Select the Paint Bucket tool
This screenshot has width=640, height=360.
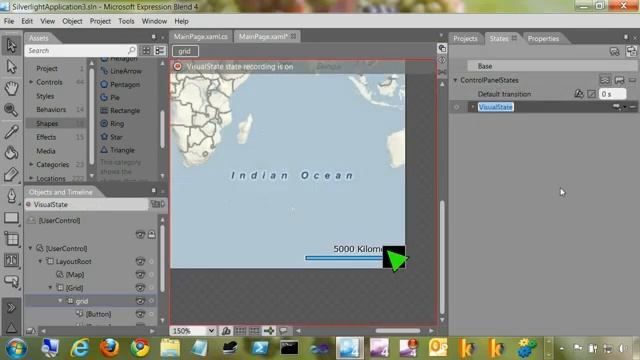click(11, 153)
